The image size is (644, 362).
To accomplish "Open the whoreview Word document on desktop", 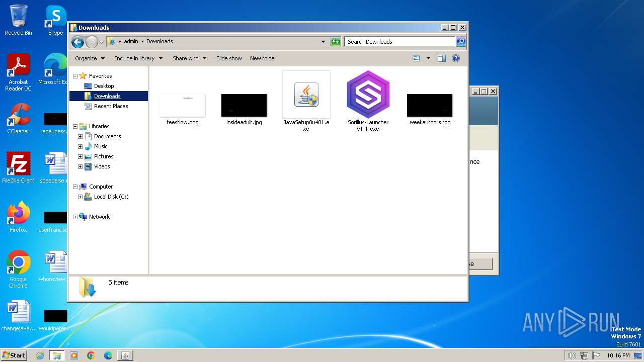I will coord(55,262).
